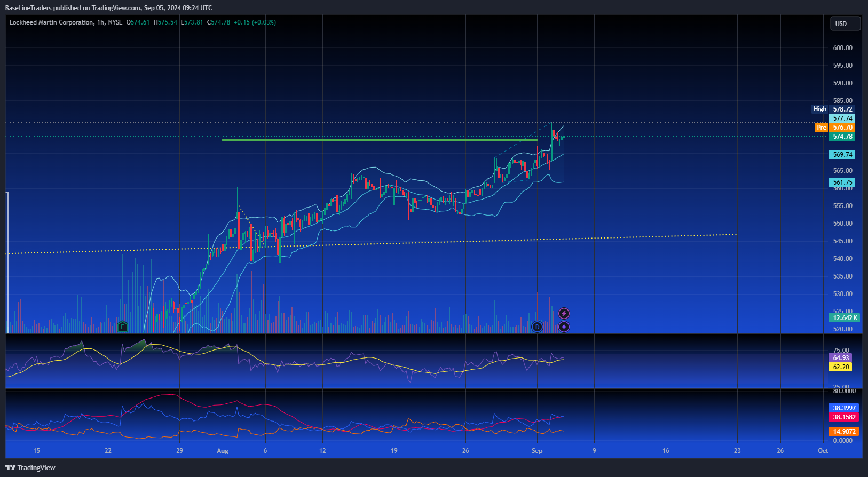868x477 pixels.
Task: Click the Oct label on the time axis
Action: (x=823, y=451)
